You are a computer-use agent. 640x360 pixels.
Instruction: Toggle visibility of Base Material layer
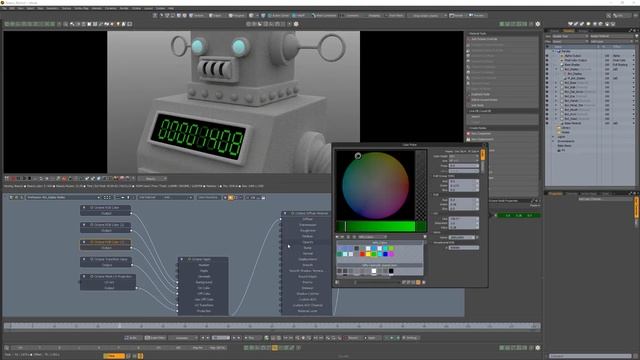click(x=547, y=123)
